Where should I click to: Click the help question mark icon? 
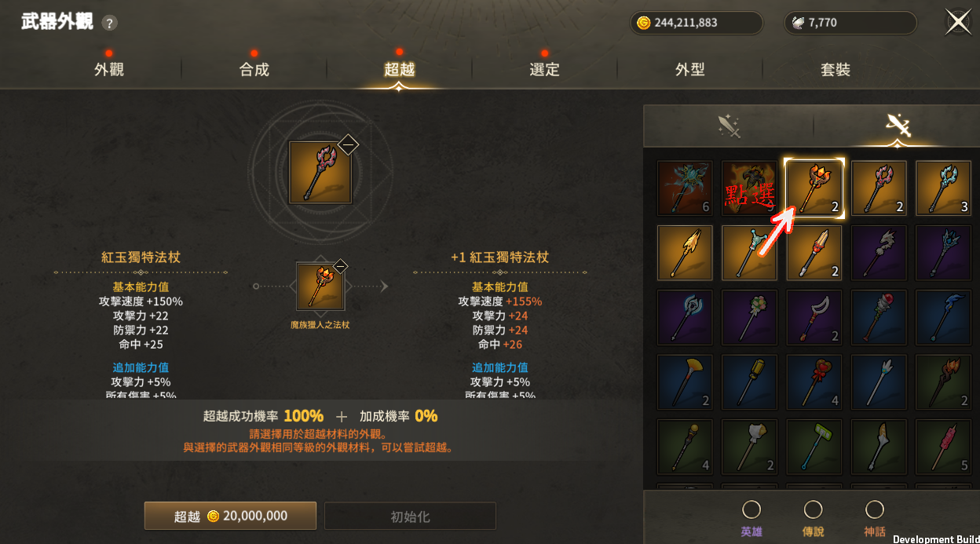110,23
